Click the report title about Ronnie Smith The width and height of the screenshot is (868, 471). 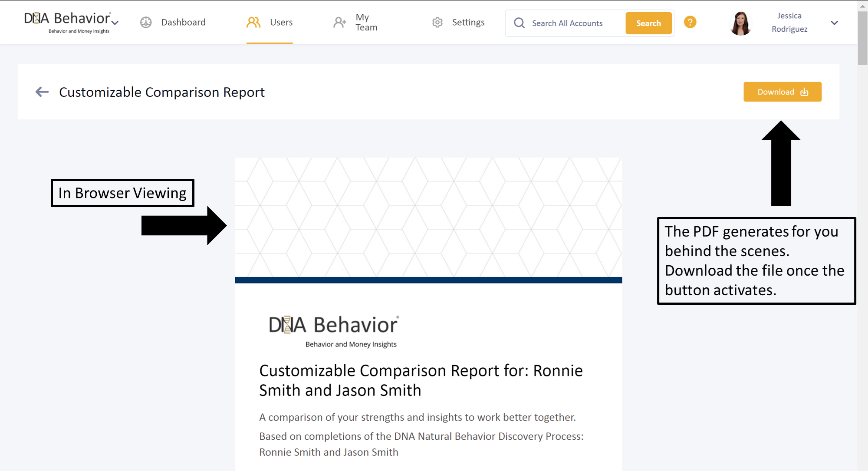pyautogui.click(x=421, y=380)
